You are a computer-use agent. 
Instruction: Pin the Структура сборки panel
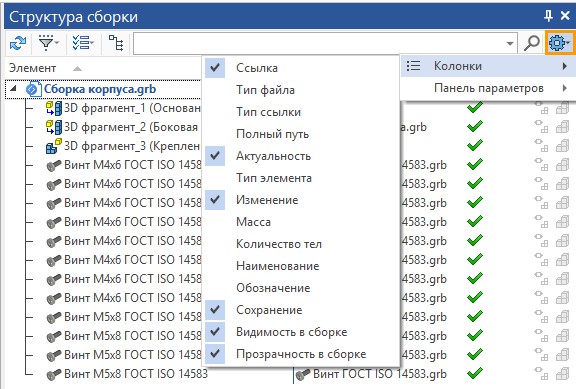548,16
